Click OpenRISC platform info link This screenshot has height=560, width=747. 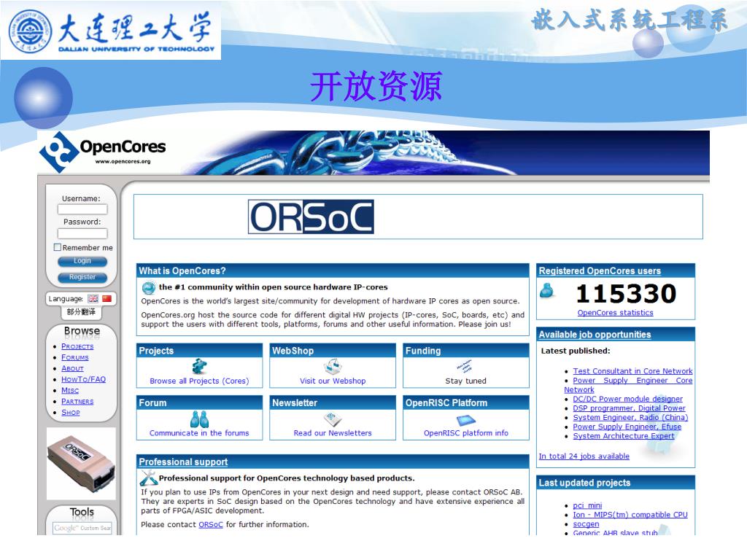pos(466,433)
